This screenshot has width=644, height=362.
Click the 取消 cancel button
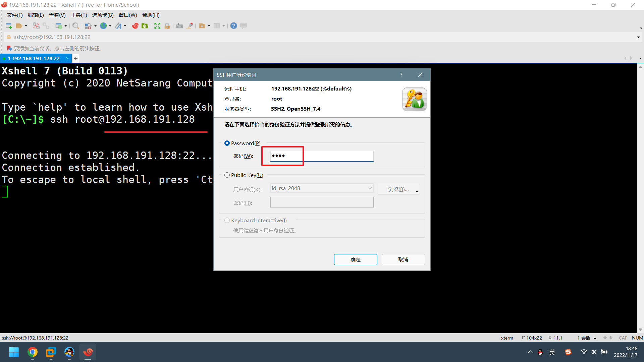[404, 260]
